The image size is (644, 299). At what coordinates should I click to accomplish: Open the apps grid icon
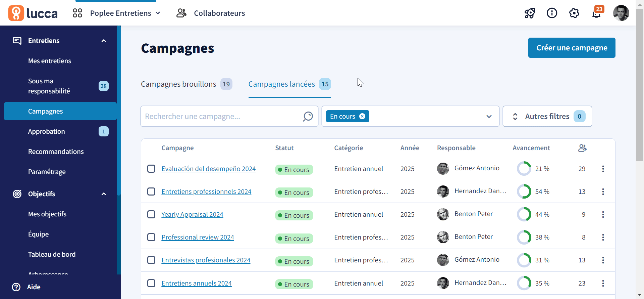(77, 13)
